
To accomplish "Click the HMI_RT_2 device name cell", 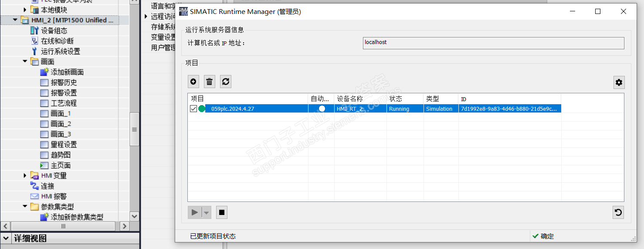I will tap(361, 109).
